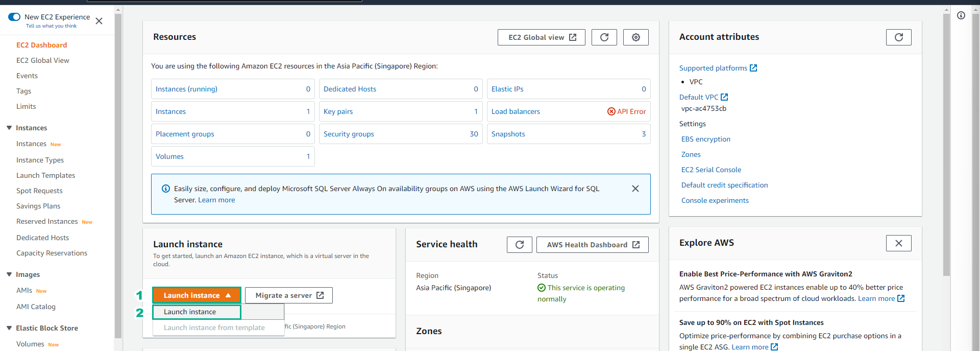Open Resources settings gear
Screen dimensions: 980x351
coord(636,37)
